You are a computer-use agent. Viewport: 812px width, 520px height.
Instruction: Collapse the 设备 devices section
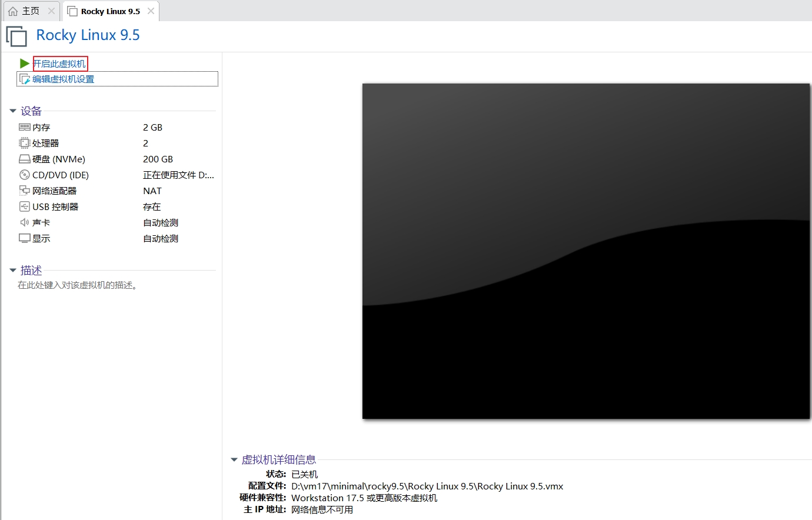click(x=13, y=111)
